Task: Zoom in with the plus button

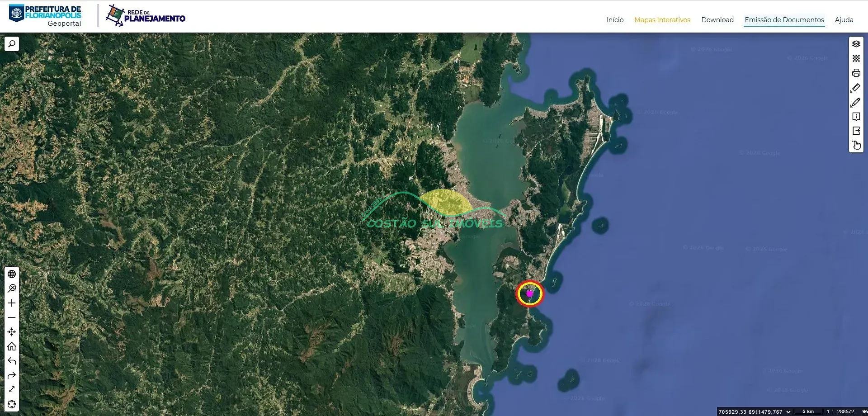Action: coord(12,303)
